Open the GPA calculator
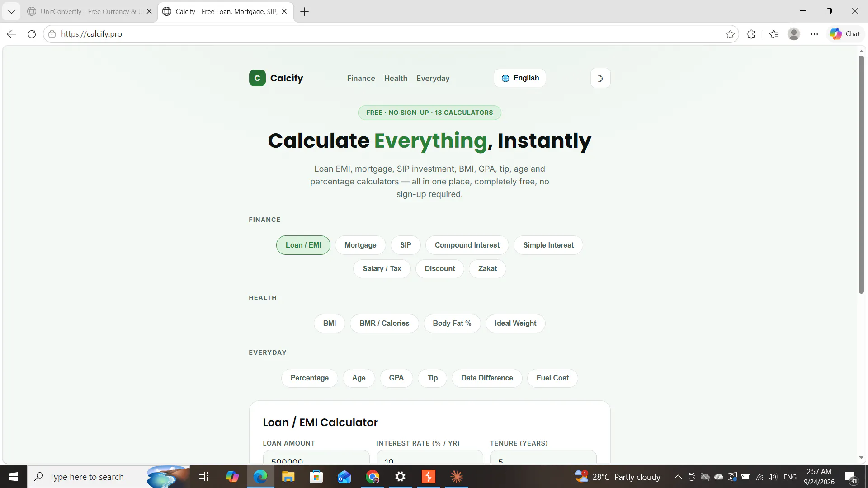Viewport: 868px width, 488px height. 396,378
